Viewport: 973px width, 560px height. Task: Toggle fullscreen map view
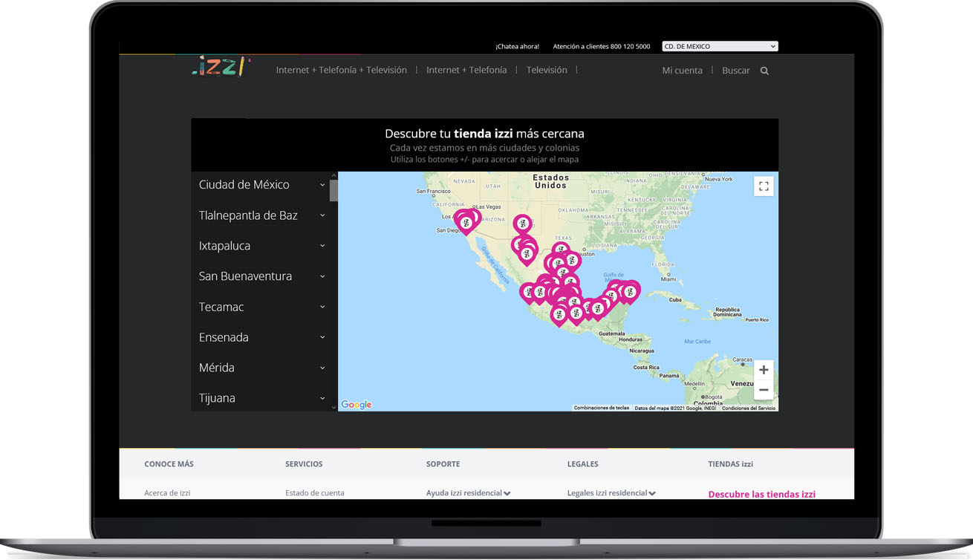(x=764, y=186)
